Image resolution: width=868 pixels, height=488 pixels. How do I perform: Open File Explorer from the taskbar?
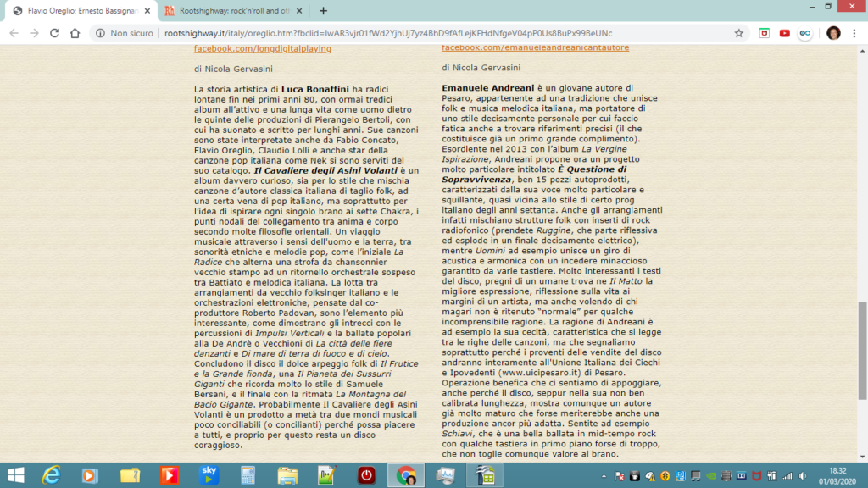pyautogui.click(x=287, y=475)
